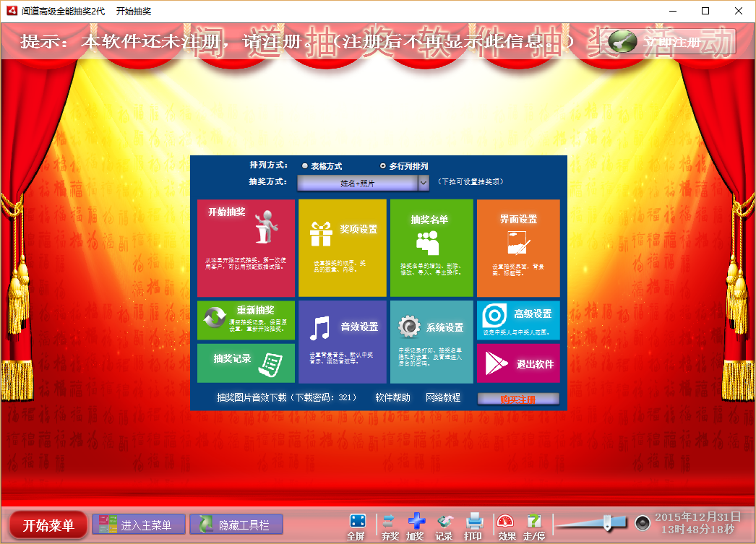Open the 开始菜单 button
This screenshot has height=544, width=756.
click(x=48, y=524)
